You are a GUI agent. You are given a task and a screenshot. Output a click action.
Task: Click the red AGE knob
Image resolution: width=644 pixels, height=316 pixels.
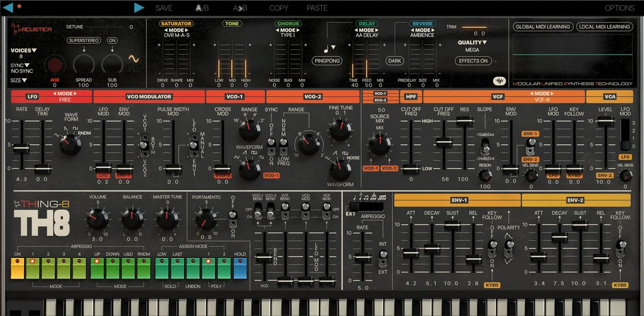[x=54, y=64]
